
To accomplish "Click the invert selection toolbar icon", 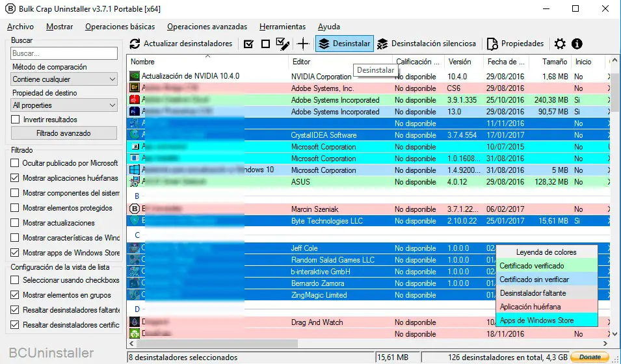I will click(283, 44).
